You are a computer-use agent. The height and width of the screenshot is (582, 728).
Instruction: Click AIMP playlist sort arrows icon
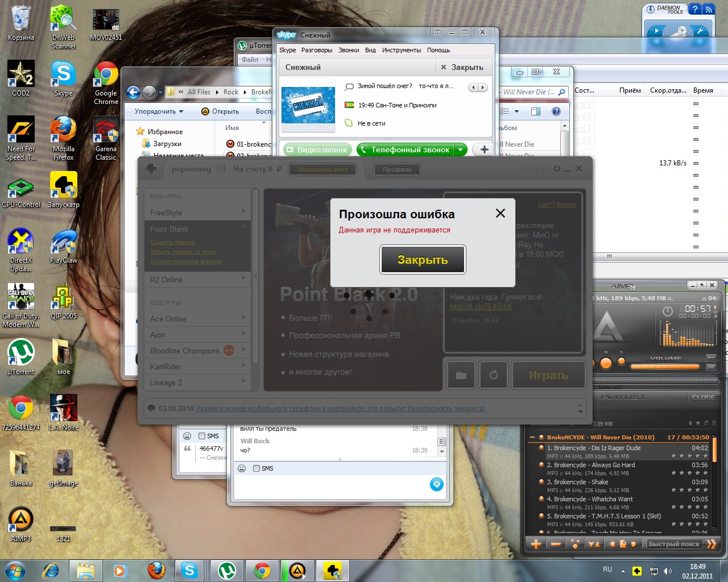click(594, 544)
